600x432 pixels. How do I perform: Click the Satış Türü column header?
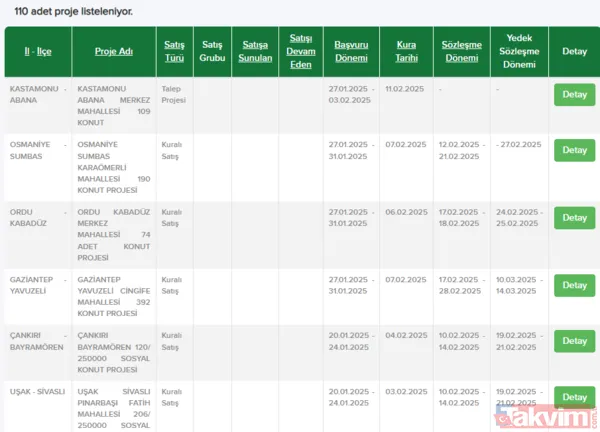[175, 51]
